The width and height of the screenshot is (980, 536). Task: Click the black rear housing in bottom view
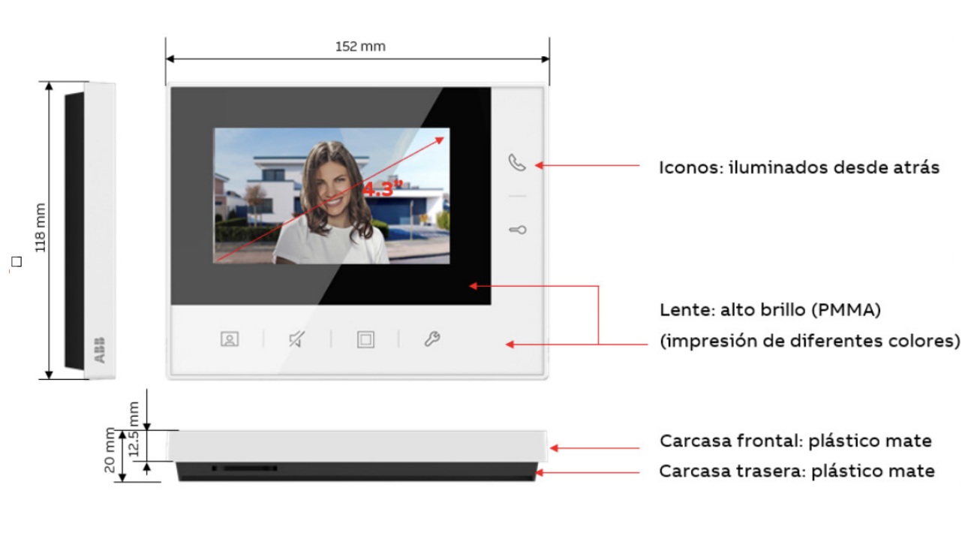click(357, 471)
